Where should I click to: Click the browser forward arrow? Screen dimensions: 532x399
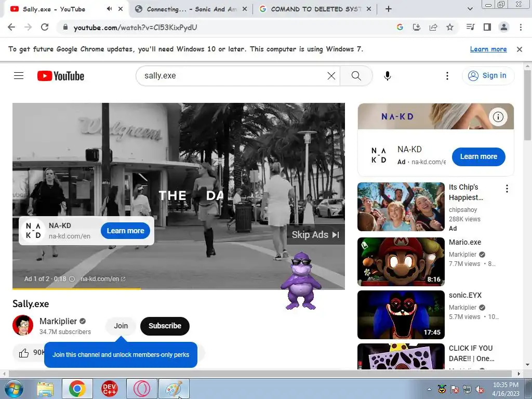tap(28, 27)
